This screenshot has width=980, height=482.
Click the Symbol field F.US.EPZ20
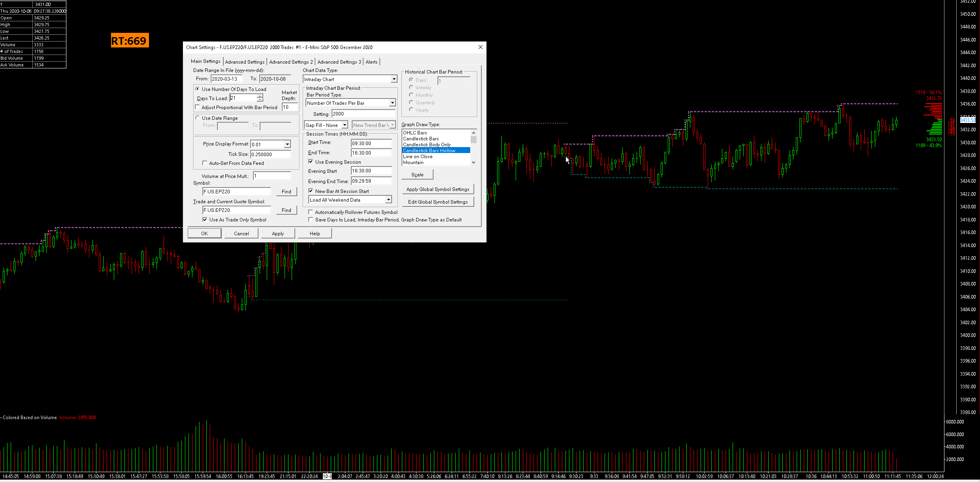click(x=236, y=191)
